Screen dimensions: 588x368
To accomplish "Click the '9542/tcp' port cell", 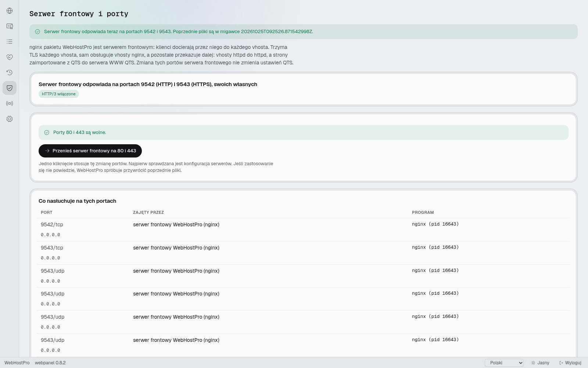I will coord(52,224).
